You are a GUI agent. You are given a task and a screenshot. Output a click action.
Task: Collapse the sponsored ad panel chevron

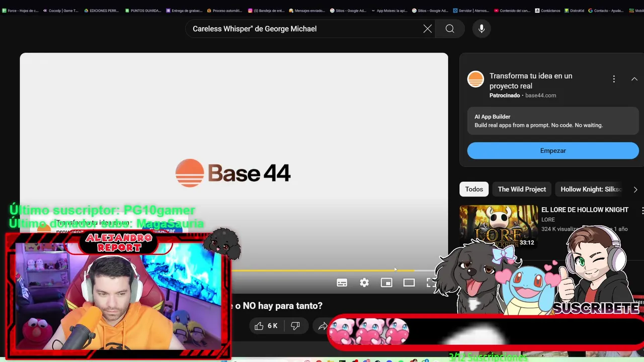[634, 79]
